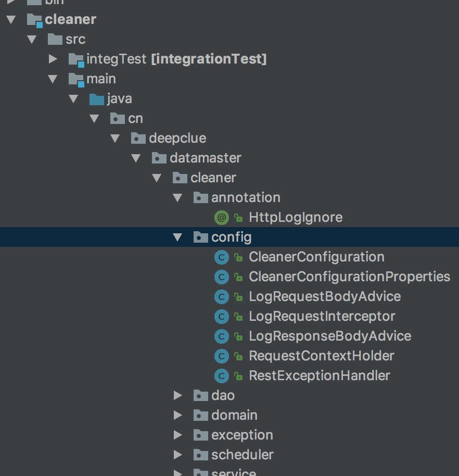
Task: Select the exception package
Action: pyautogui.click(x=242, y=435)
